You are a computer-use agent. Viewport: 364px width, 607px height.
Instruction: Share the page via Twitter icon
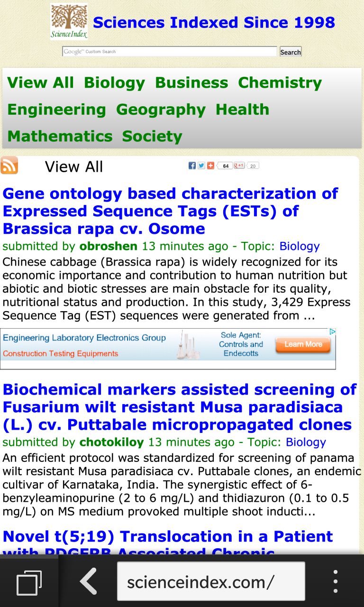pos(201,166)
